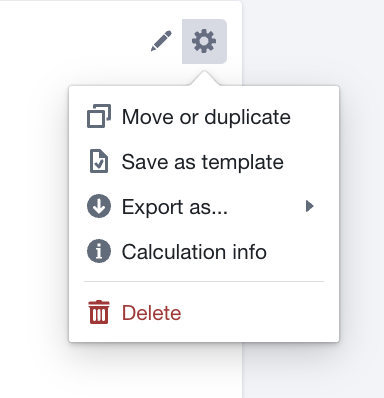Click gray background right of the menu

[362, 200]
